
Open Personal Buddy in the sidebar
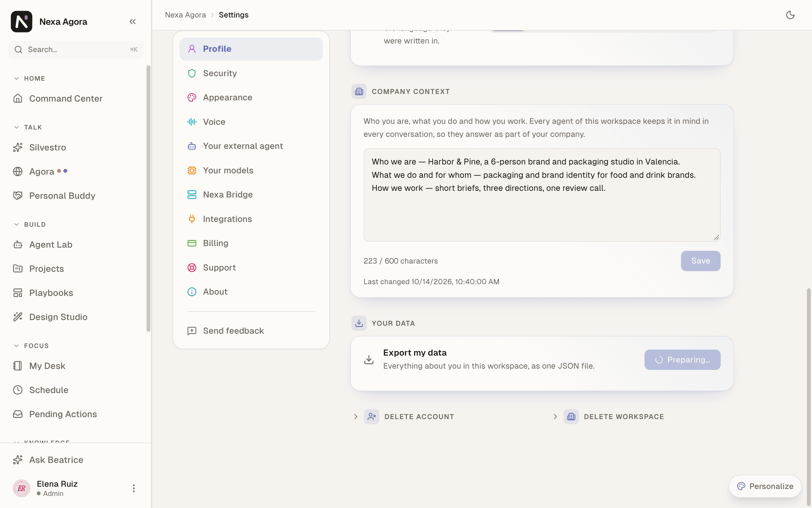(75, 196)
